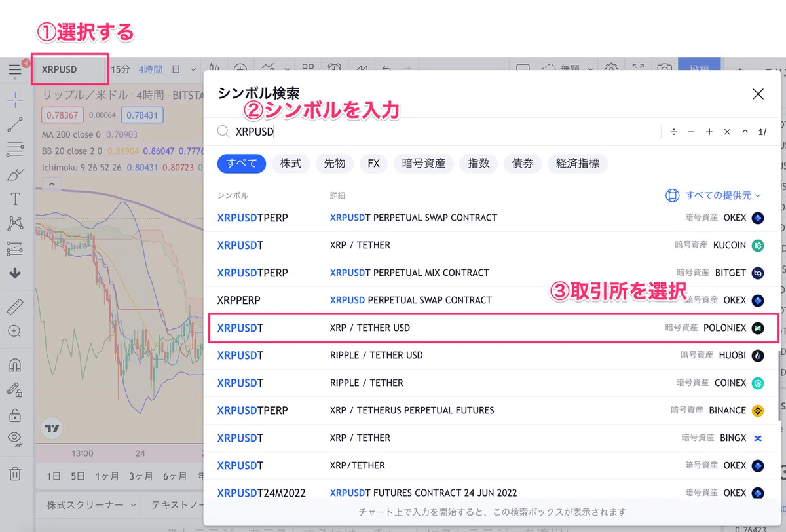The width and height of the screenshot is (786, 532).
Task: Collapse the indicator legend with chevron
Action: pos(52,184)
